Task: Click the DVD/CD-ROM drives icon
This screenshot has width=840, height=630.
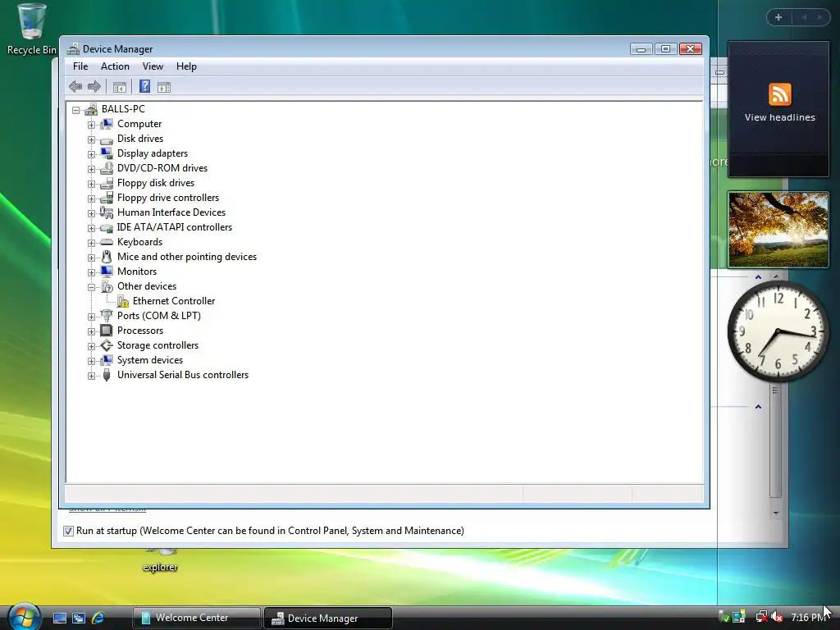Action: point(107,168)
